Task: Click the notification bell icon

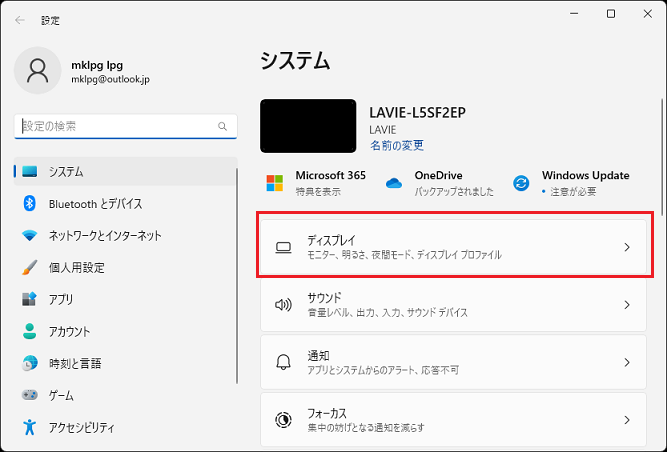Action: click(283, 362)
